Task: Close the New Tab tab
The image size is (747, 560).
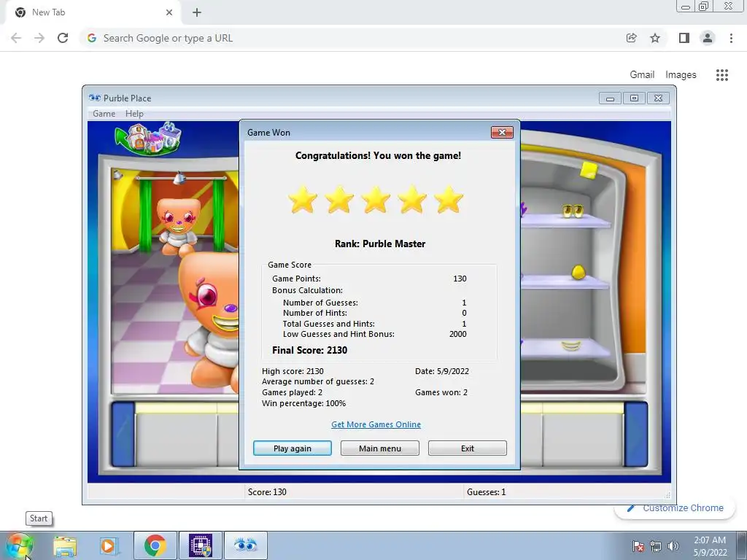Action: click(169, 12)
